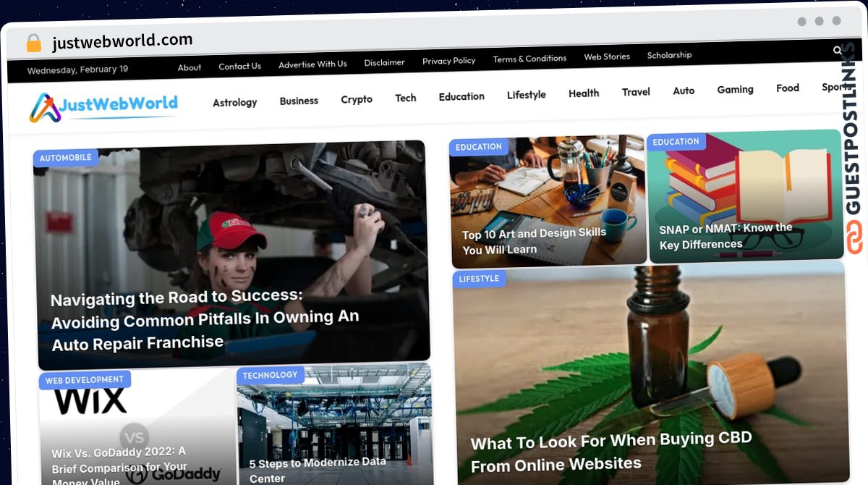Open the Auto Repair Franchise article headline
868x485 pixels.
pyautogui.click(x=205, y=319)
